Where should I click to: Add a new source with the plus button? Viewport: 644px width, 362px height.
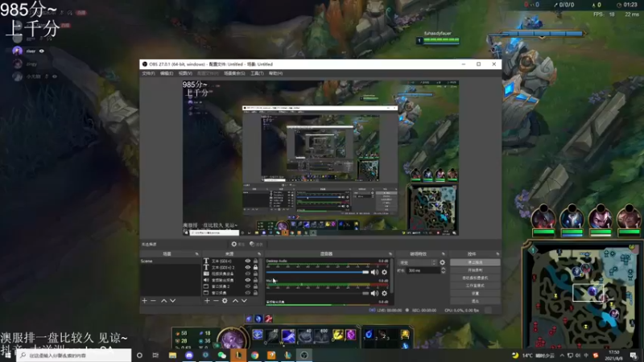pyautogui.click(x=207, y=301)
